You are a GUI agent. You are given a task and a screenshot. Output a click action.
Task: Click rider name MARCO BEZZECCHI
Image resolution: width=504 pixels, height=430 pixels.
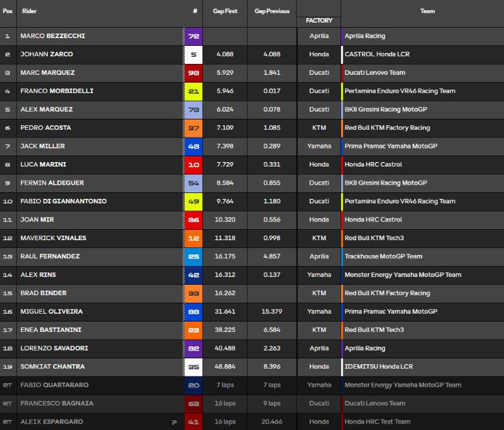click(x=53, y=36)
